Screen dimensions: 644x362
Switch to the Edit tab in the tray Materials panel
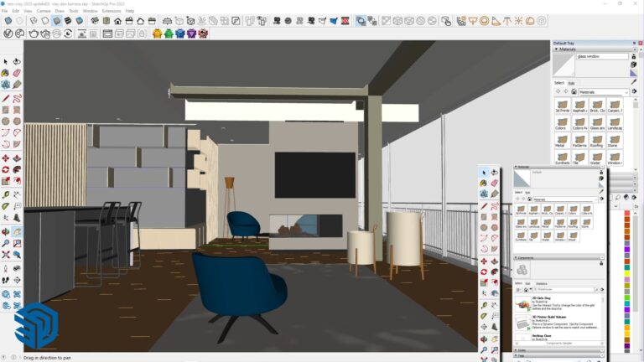click(x=571, y=83)
